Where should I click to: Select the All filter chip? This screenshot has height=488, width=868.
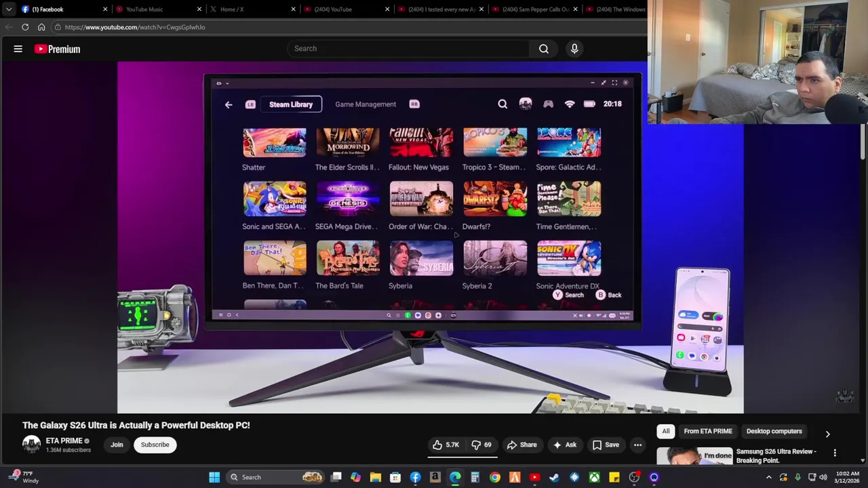(666, 431)
